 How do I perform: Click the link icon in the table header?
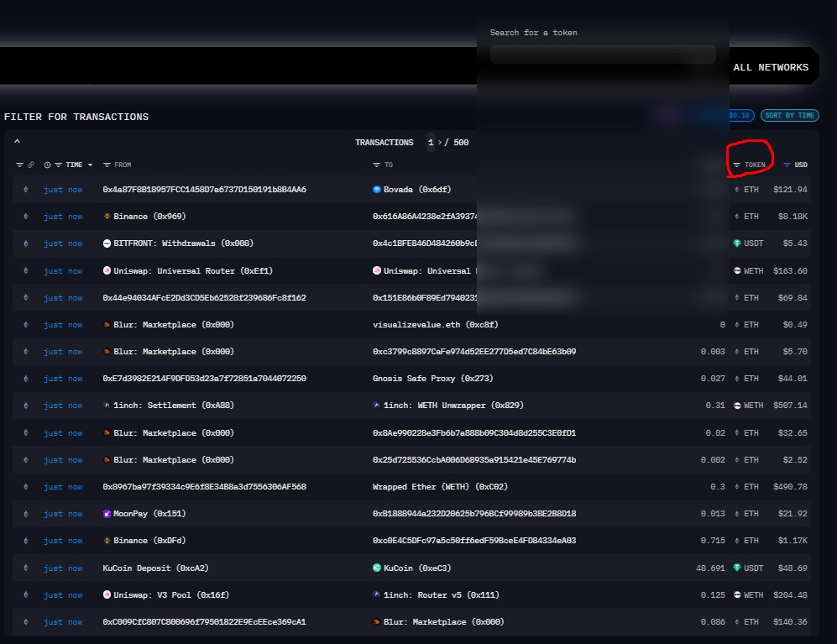point(31,165)
